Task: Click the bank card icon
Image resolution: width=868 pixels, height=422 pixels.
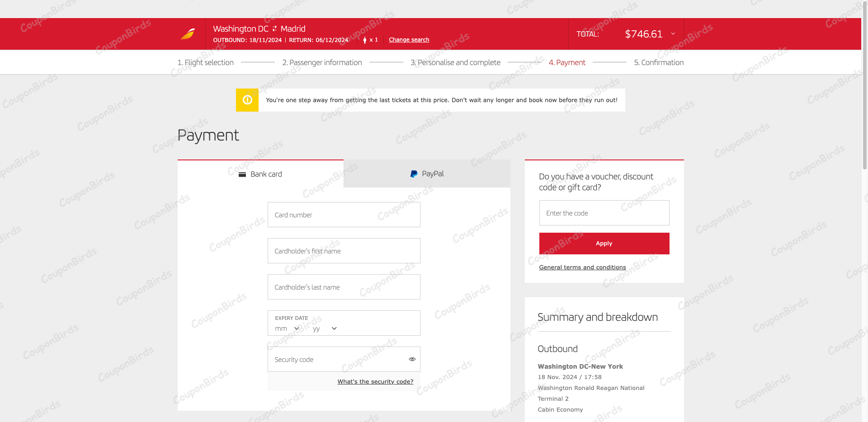Action: coord(242,174)
